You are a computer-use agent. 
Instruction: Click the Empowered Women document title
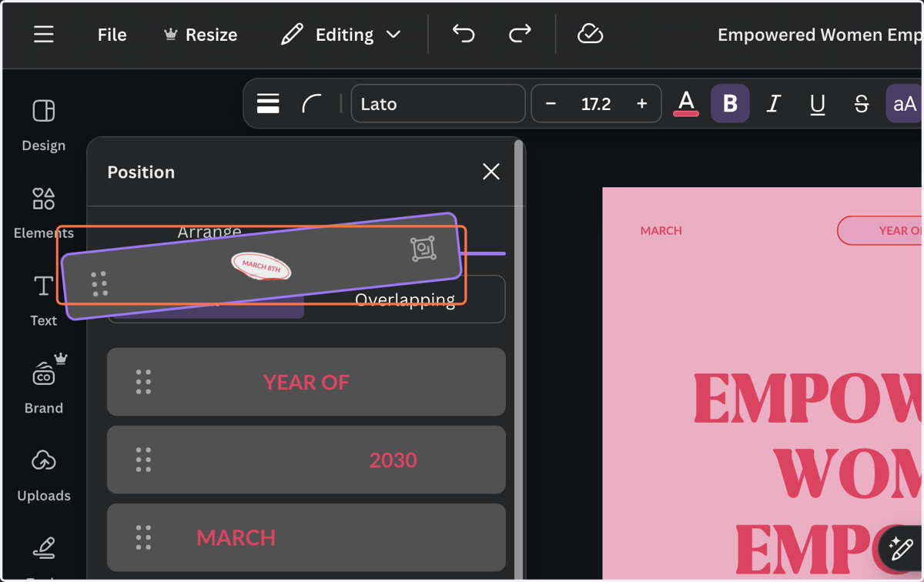tap(819, 35)
